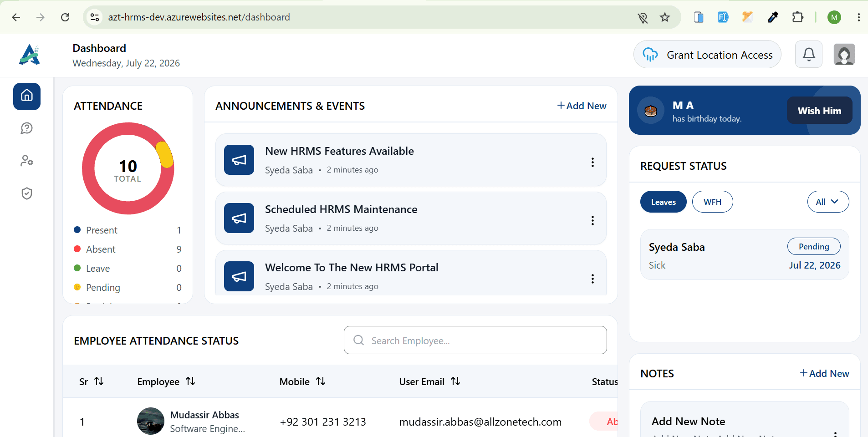Click the birthday cake icon
This screenshot has height=437, width=868.
click(x=651, y=111)
